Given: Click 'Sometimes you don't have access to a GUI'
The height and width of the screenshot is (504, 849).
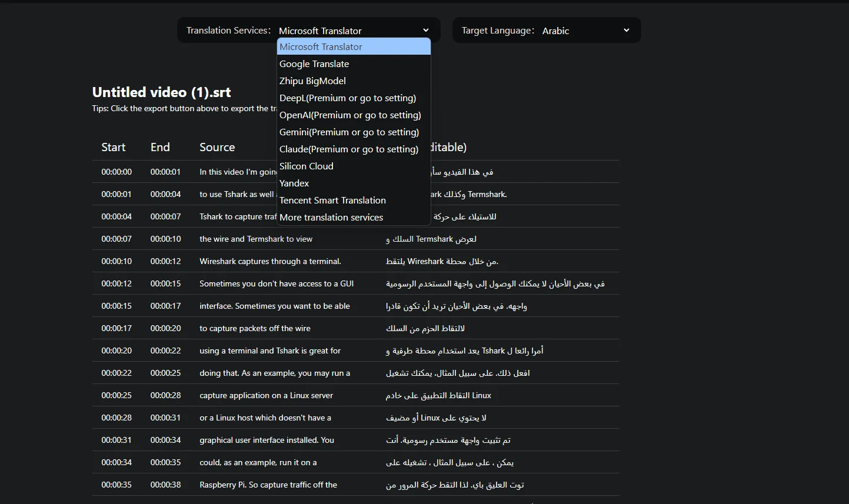Looking at the screenshot, I should (x=277, y=283).
